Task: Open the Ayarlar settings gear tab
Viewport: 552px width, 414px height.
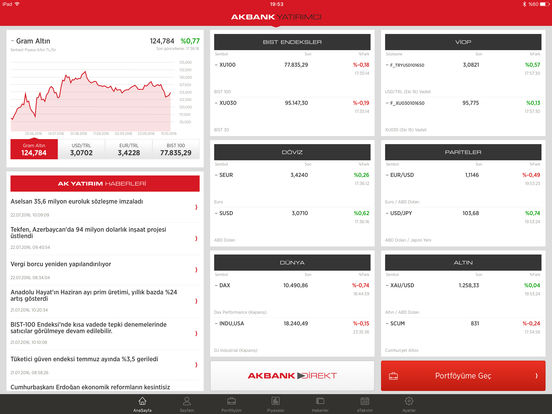Action: [x=409, y=404]
